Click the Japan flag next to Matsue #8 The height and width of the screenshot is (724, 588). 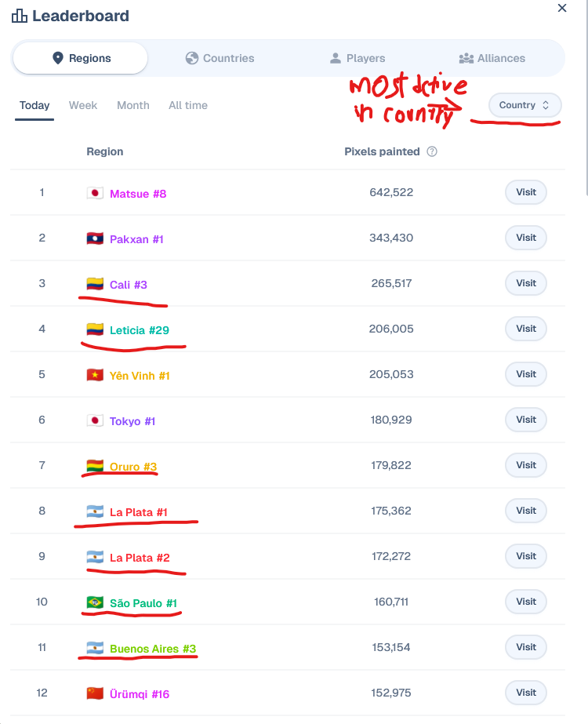[95, 193]
